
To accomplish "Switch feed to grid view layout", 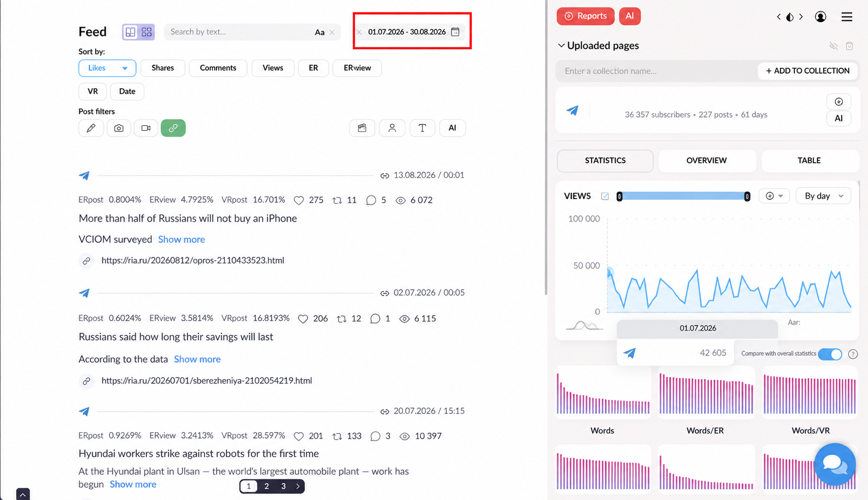I will (147, 32).
